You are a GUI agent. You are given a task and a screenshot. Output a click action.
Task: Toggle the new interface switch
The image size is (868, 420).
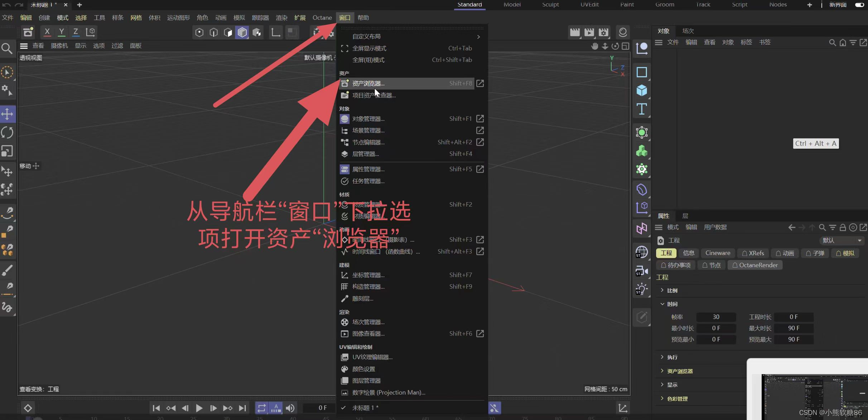click(859, 5)
